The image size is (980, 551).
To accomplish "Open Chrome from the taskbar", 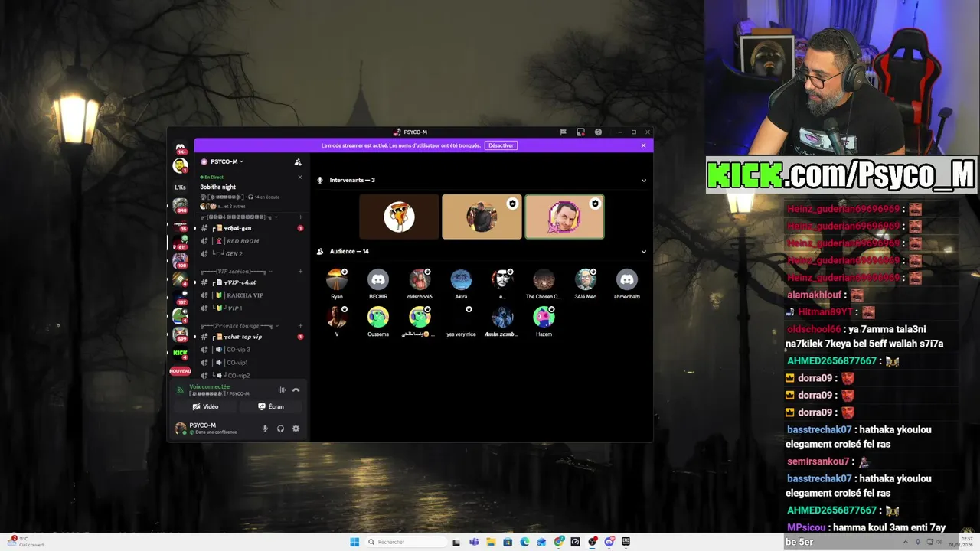I will [558, 542].
